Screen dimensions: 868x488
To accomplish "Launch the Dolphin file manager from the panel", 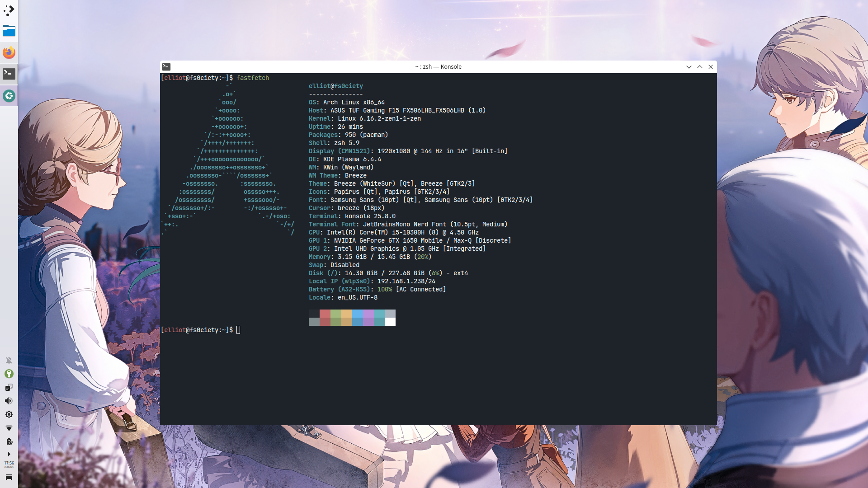I will 9,31.
